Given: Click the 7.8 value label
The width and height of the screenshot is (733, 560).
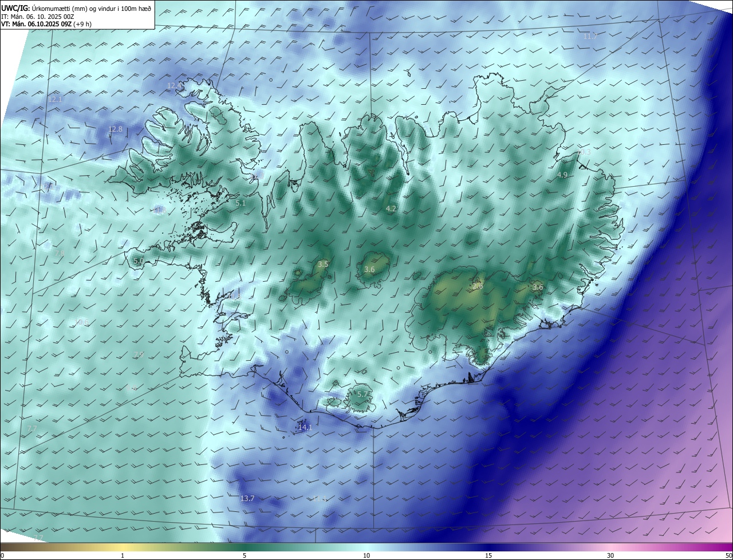Looking at the screenshot, I should click(59, 253).
